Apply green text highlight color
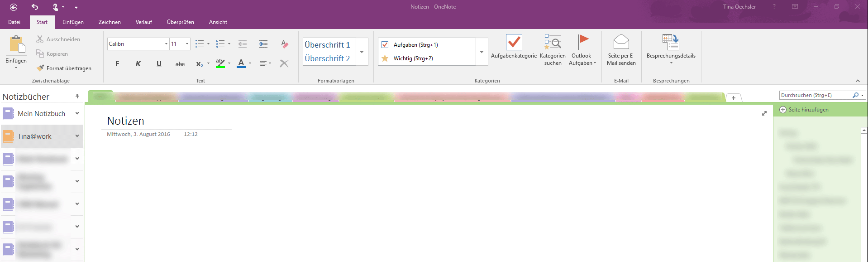 click(220, 63)
